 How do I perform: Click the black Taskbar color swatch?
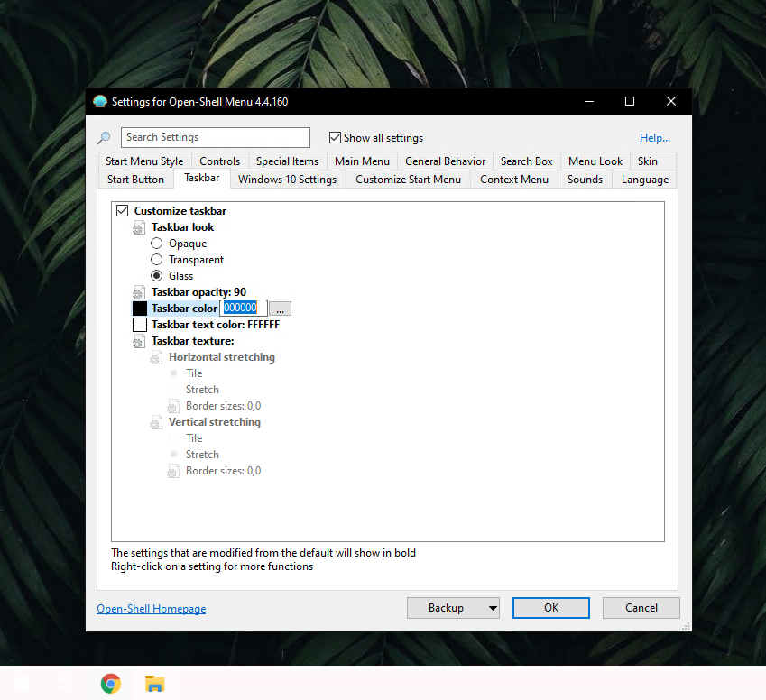click(140, 309)
